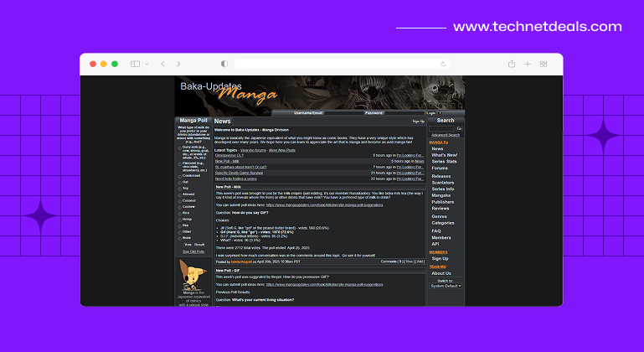Open FAQ in the right menu
This screenshot has width=644, height=352.
[x=436, y=231]
